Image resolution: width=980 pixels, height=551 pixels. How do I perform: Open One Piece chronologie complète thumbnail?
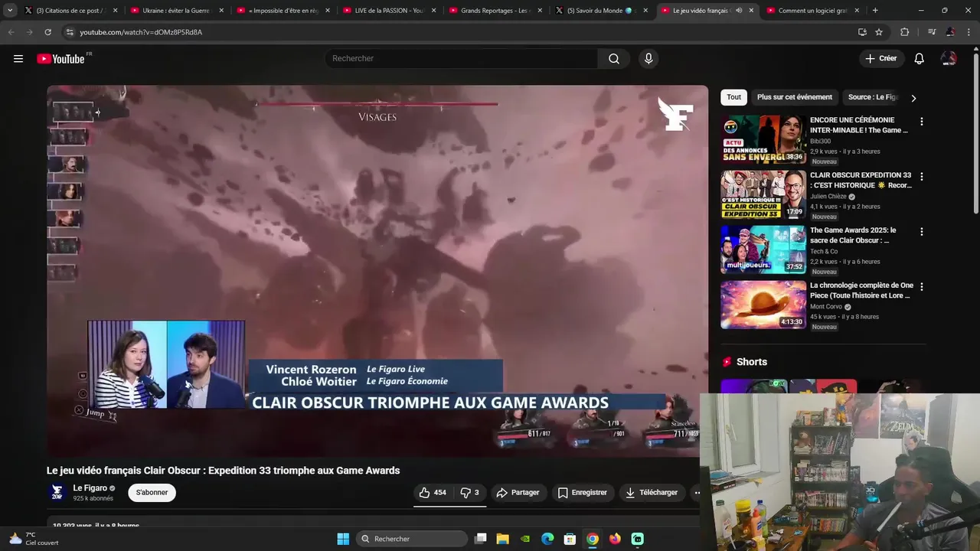point(763,305)
